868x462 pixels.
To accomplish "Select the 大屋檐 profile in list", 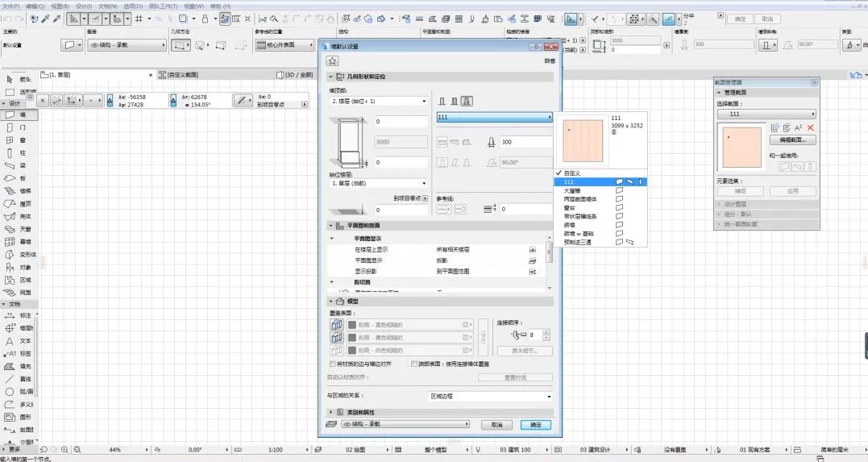I will coord(600,190).
